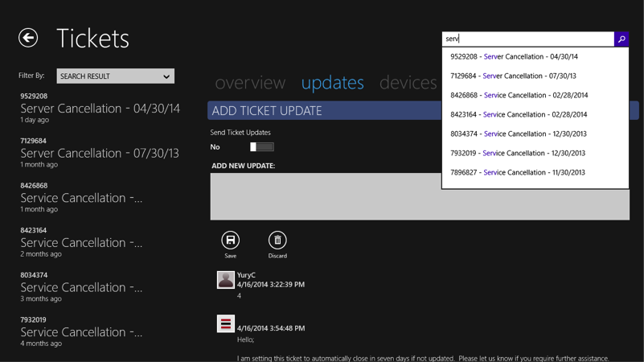
Task: Click the '1 day ago' text
Action: pyautogui.click(x=35, y=120)
